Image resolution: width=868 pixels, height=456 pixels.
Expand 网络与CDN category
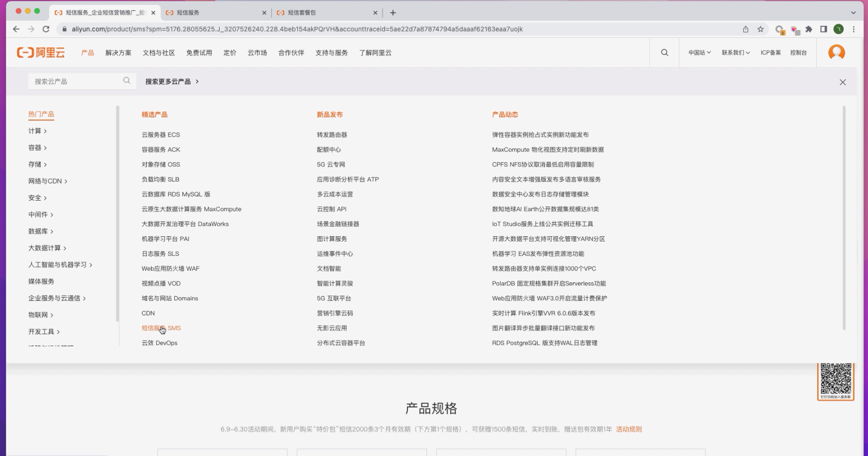click(x=48, y=181)
